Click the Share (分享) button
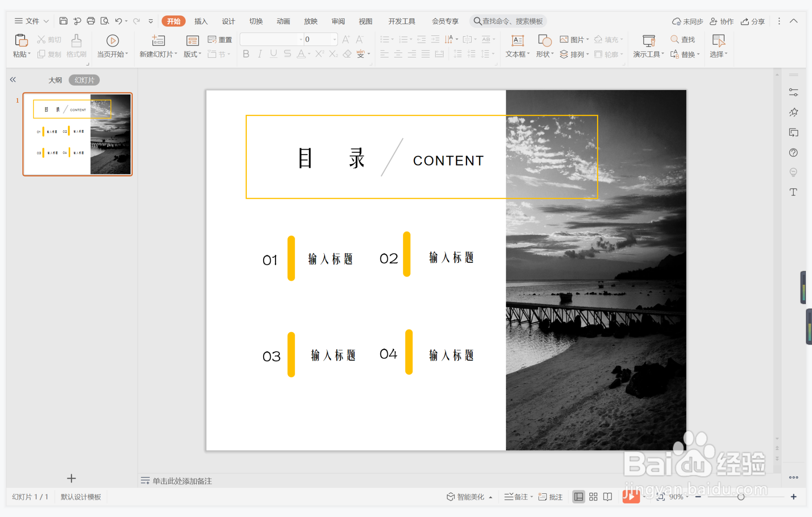 (x=753, y=21)
